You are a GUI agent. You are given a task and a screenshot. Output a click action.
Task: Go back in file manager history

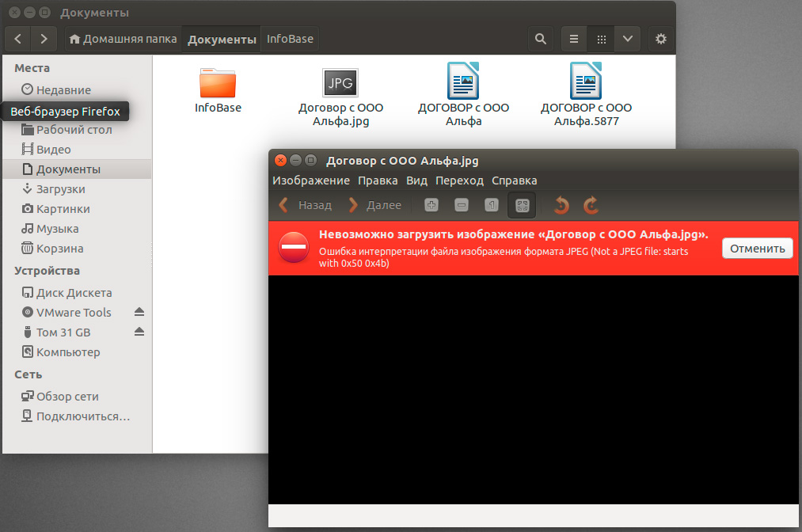point(18,39)
